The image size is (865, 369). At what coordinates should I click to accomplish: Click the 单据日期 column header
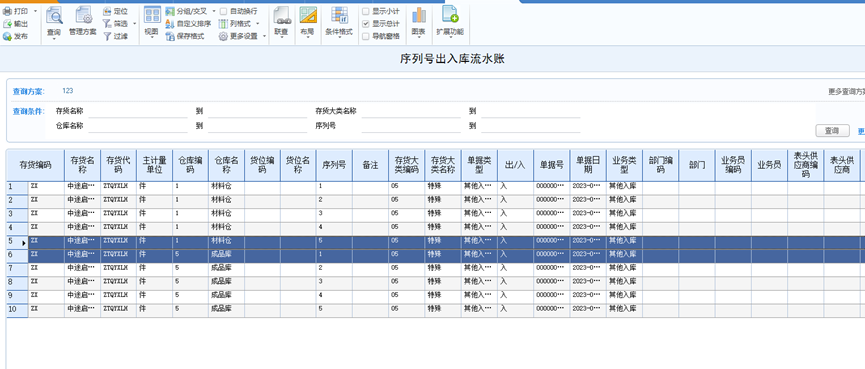click(x=588, y=164)
